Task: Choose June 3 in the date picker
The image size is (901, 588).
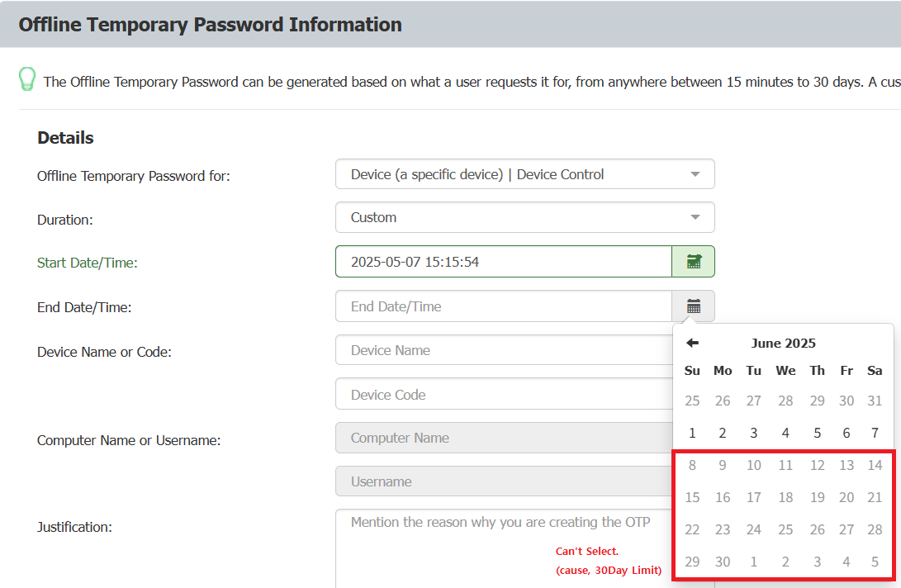Action: tap(753, 433)
